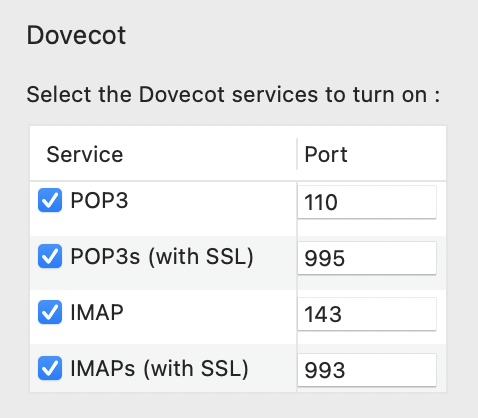Disable the POP3s (with SSL) checkbox
The width and height of the screenshot is (478, 418).
[x=50, y=256]
